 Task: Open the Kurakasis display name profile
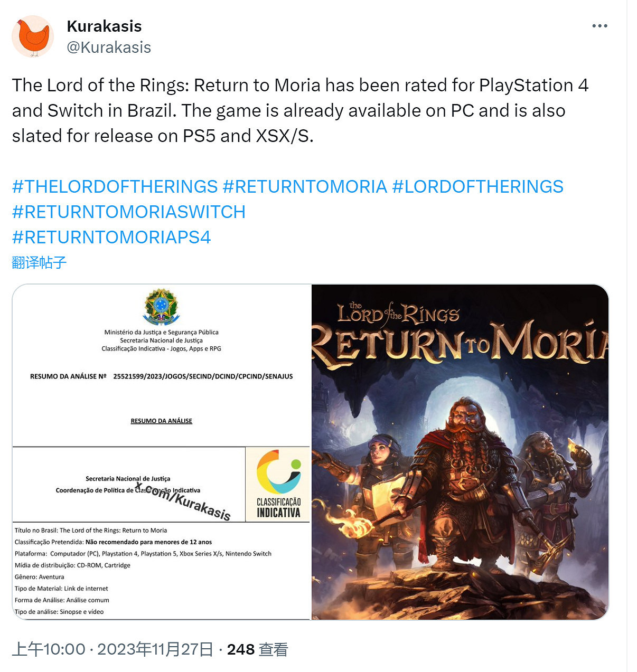click(104, 26)
